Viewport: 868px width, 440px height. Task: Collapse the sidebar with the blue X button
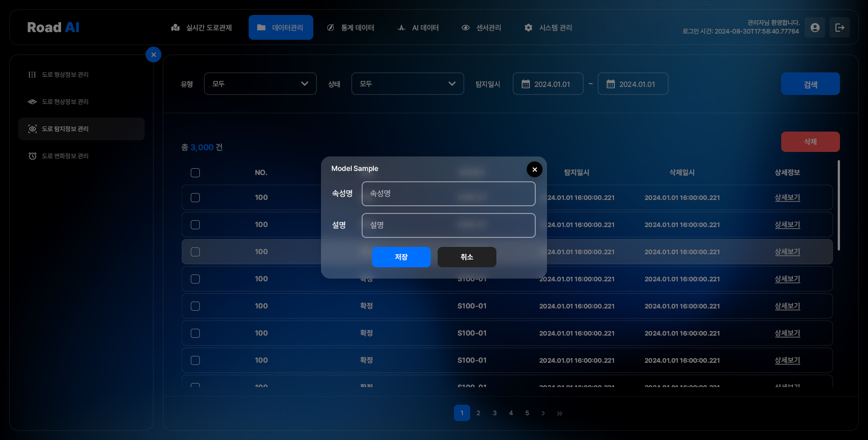tap(154, 55)
